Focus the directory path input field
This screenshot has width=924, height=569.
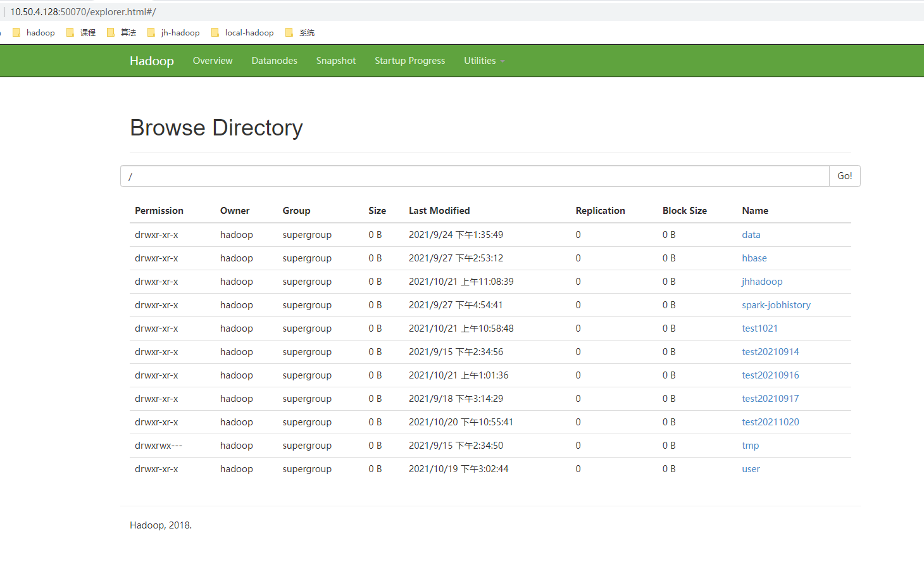coord(475,176)
